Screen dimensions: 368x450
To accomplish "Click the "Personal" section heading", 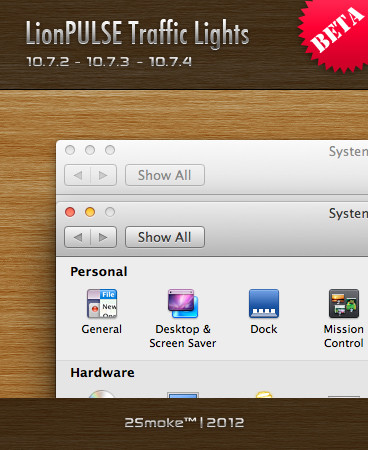I will tap(99, 272).
